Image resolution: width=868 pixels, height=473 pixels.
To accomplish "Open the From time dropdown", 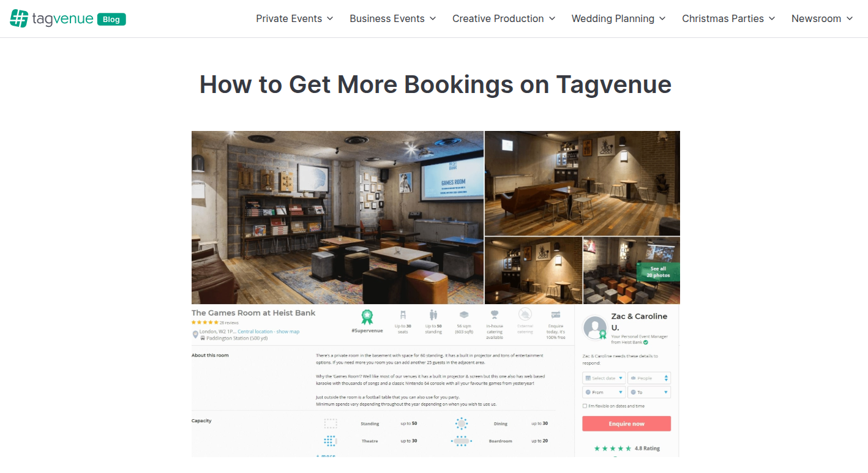I will 604,392.
